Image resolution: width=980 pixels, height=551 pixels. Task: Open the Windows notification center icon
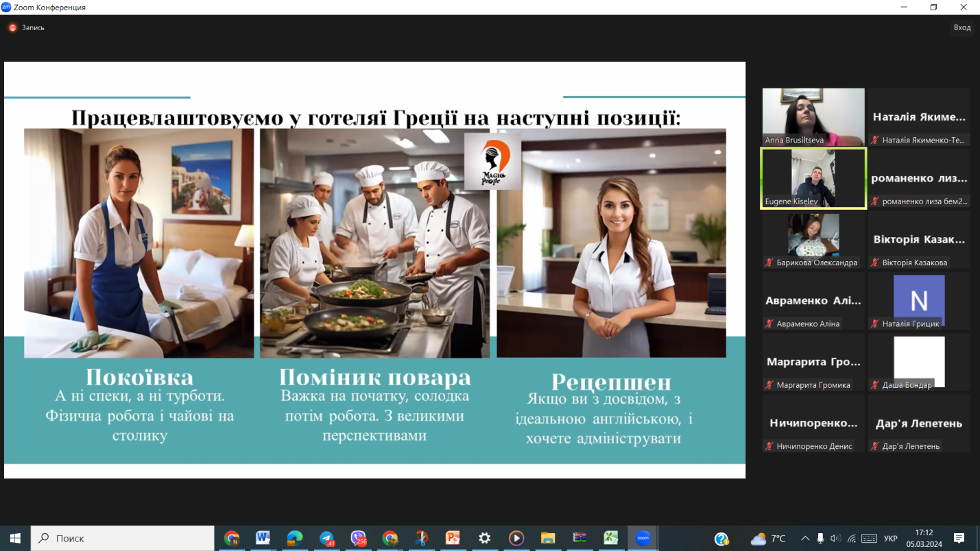click(x=959, y=539)
